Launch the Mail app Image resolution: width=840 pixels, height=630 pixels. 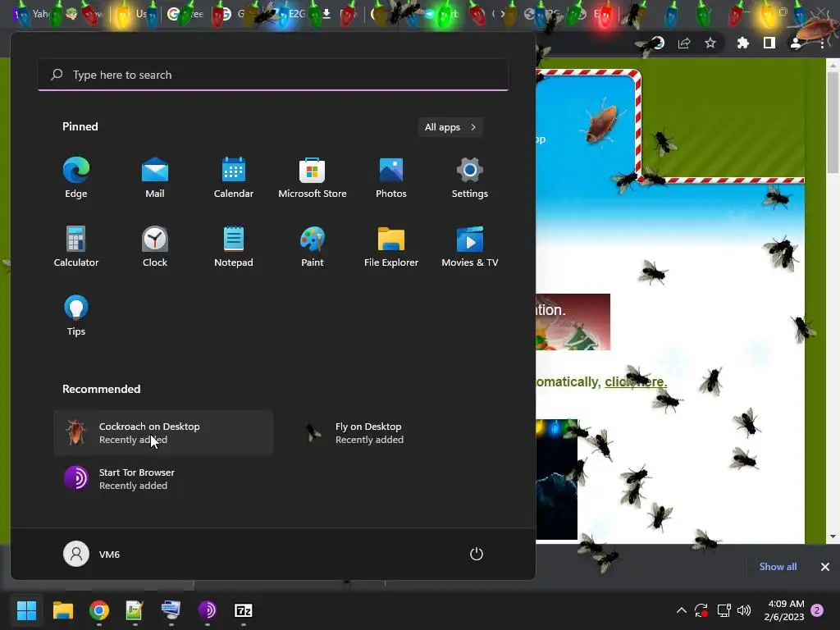155,178
